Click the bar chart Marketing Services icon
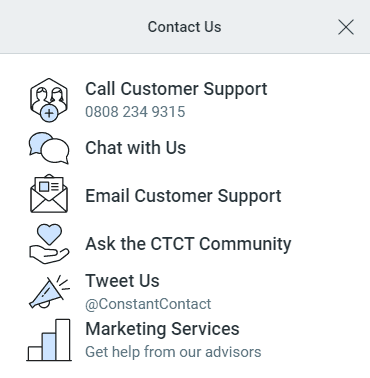This screenshot has width=370, height=378. (x=49, y=340)
